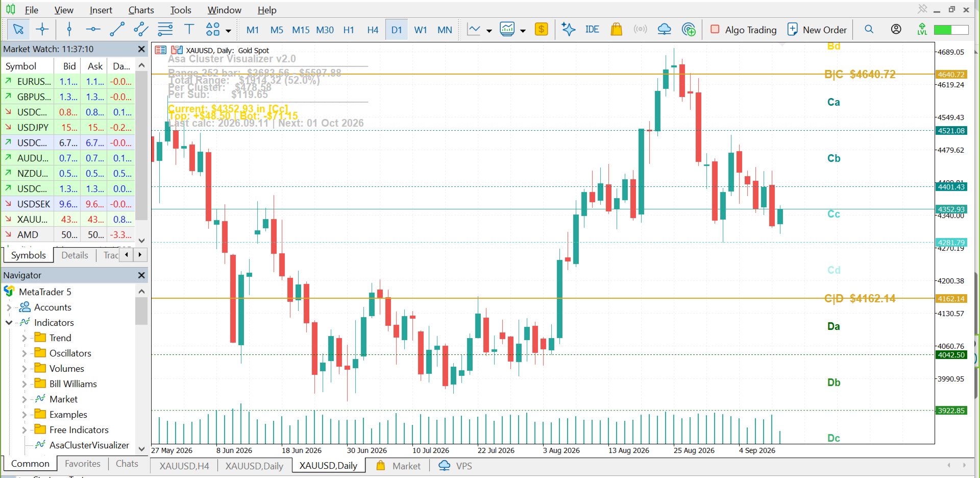Image resolution: width=980 pixels, height=478 pixels.
Task: Collapse the Indicators tree node
Action: (9, 323)
